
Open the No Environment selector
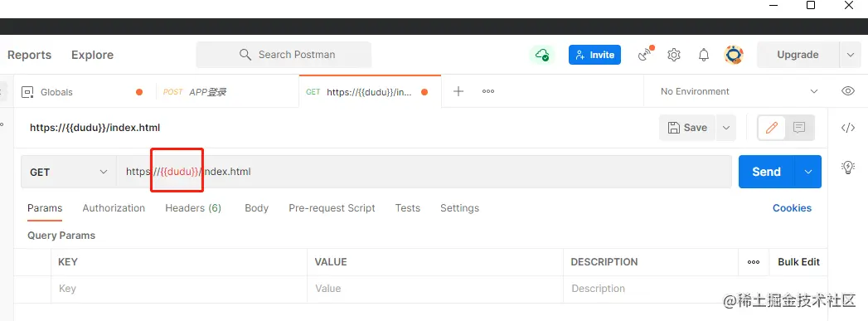click(x=739, y=91)
